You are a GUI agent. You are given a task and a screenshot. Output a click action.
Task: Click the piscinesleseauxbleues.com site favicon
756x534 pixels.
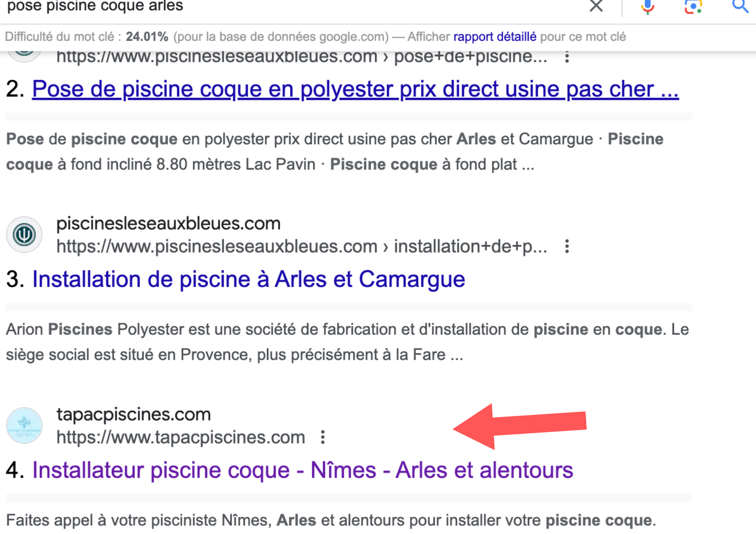click(24, 234)
